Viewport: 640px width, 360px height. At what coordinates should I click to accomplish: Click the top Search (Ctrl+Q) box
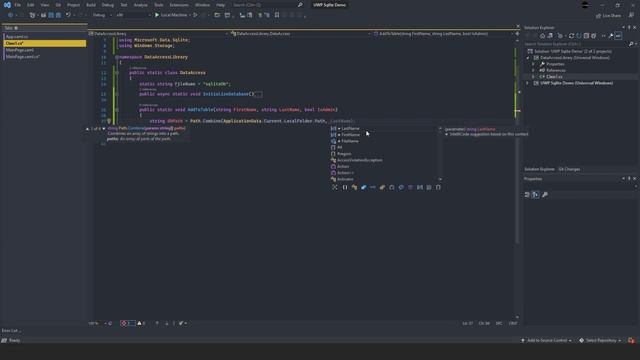267,5
